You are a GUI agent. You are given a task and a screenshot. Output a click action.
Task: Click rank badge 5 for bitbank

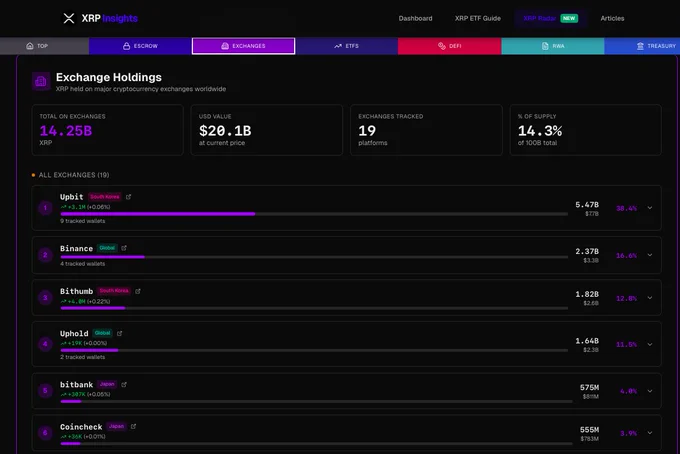[45, 391]
